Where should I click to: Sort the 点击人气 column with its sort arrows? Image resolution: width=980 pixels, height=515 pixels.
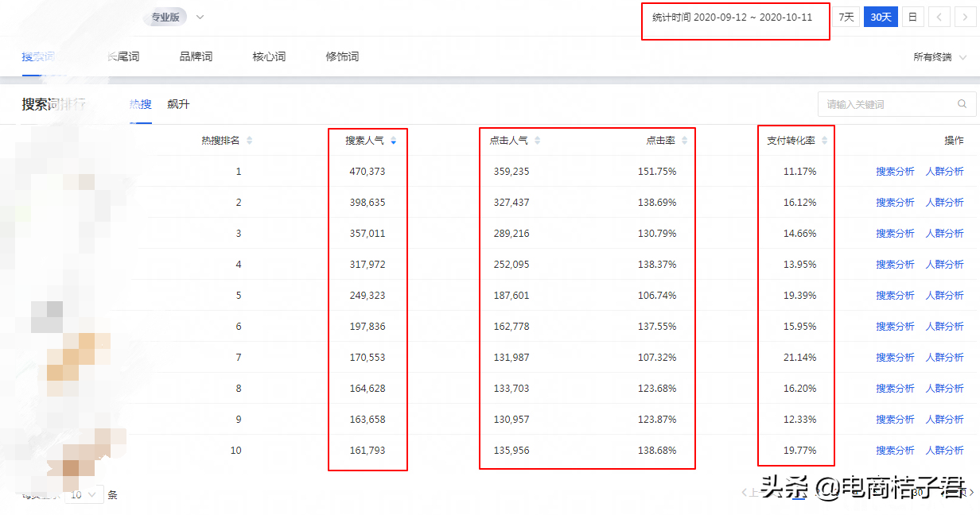(536, 139)
